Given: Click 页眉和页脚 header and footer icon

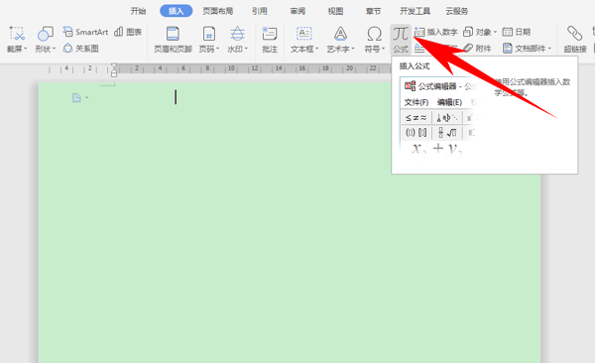Looking at the screenshot, I should point(173,34).
